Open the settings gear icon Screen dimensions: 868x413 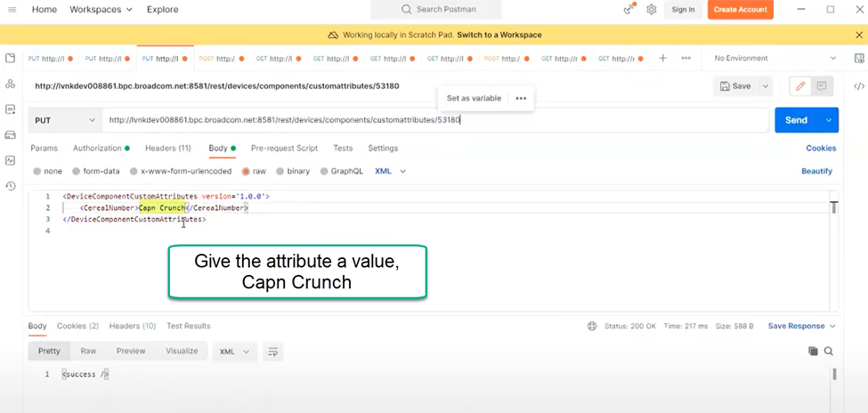[652, 10]
